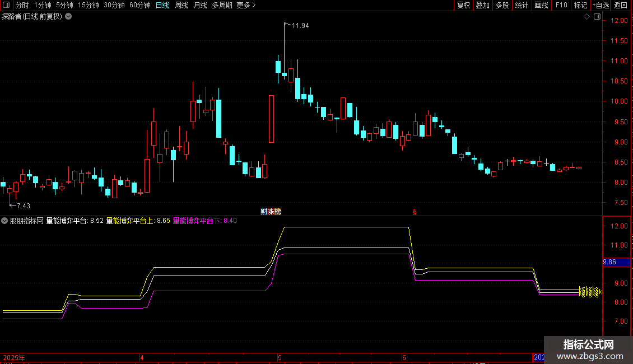Click the month 6 marker on date axis
This screenshot has height=364, width=633.
(x=404, y=358)
